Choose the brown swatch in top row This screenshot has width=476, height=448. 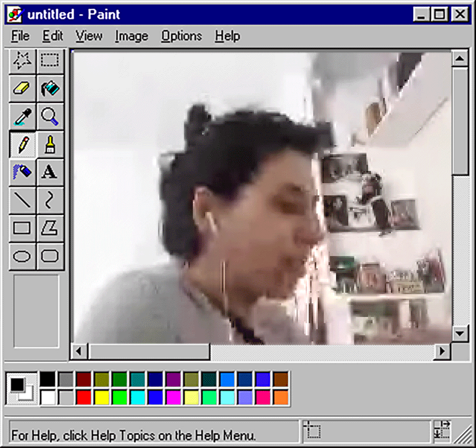(x=281, y=379)
